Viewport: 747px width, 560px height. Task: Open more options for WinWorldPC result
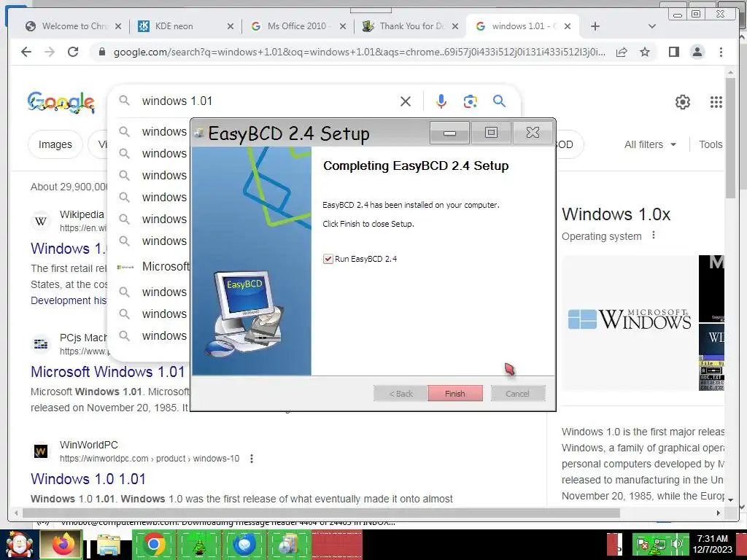coord(252,459)
